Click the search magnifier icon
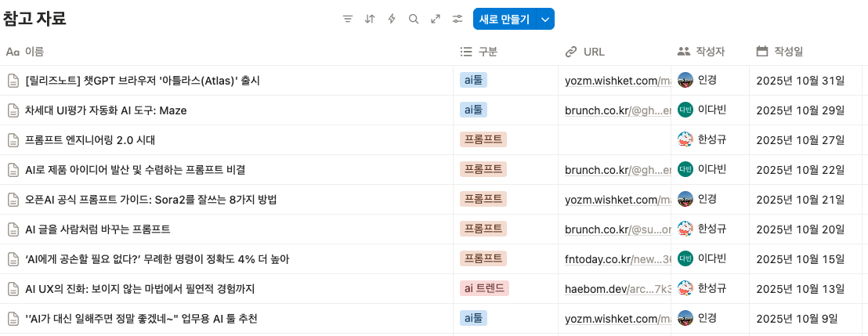The width and height of the screenshot is (868, 336). tap(414, 19)
